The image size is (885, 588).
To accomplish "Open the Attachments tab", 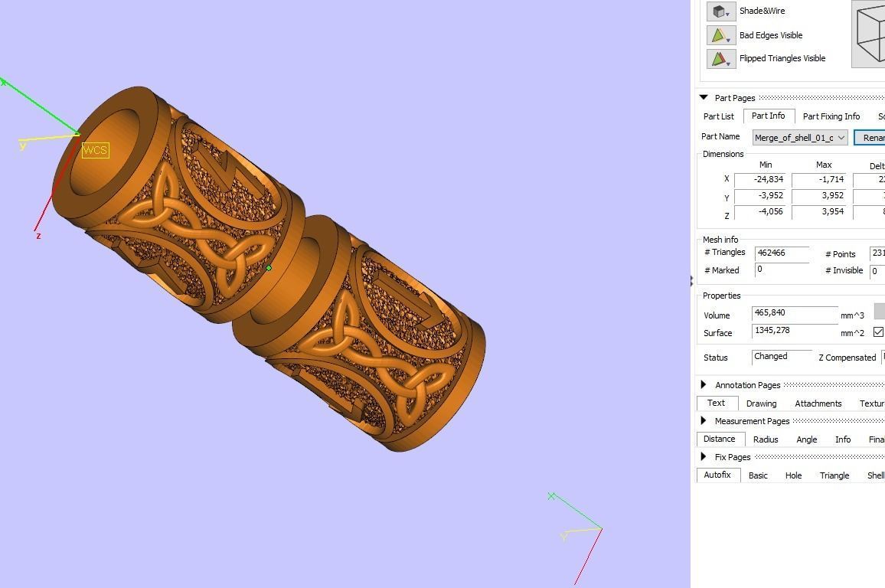I will tap(818, 403).
